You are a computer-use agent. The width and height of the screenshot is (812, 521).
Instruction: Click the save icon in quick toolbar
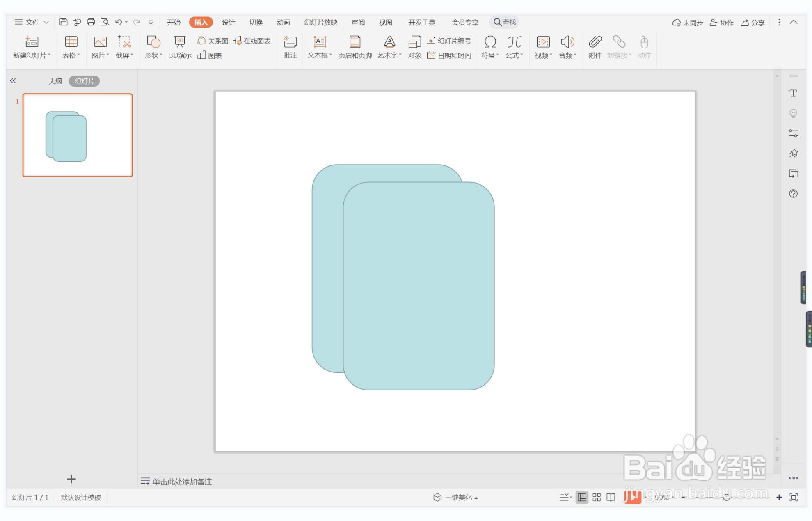[63, 22]
